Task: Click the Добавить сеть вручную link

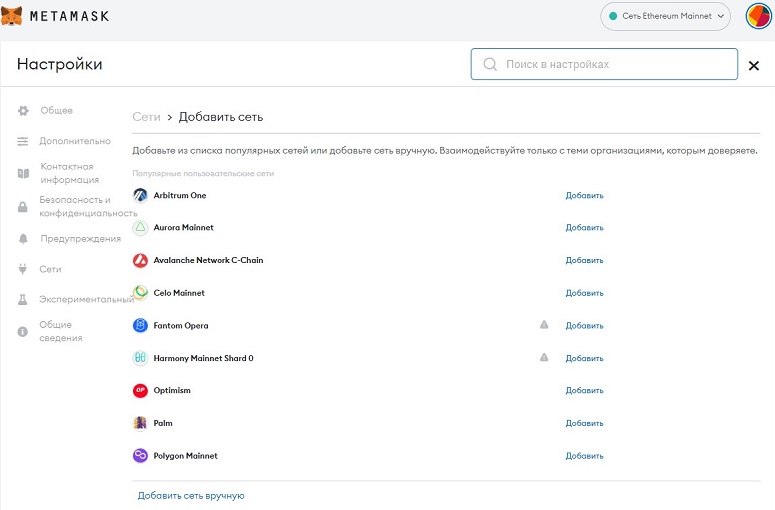Action: point(191,496)
